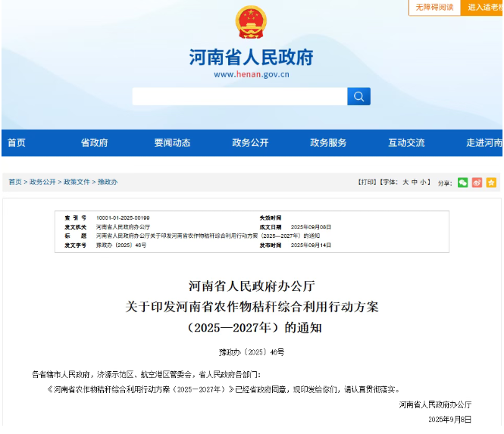Click the 豫政办 breadcrumb link
504x434 pixels.
(108, 183)
